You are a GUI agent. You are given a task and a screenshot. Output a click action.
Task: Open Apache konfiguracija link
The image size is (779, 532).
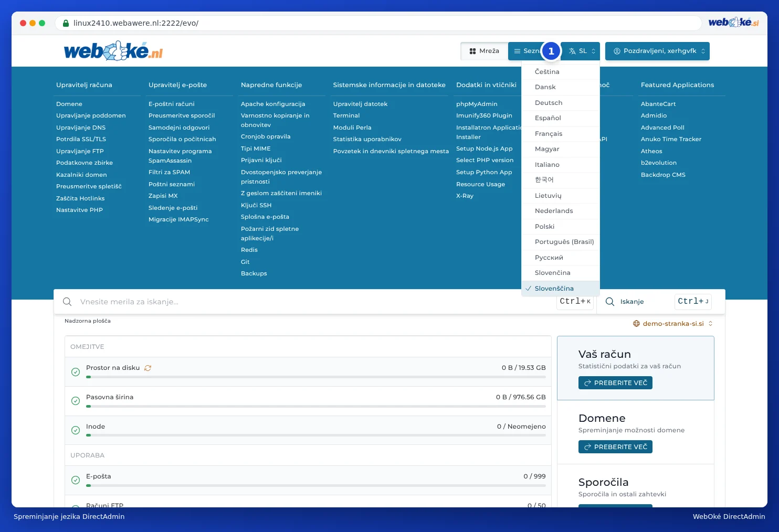[x=273, y=104]
